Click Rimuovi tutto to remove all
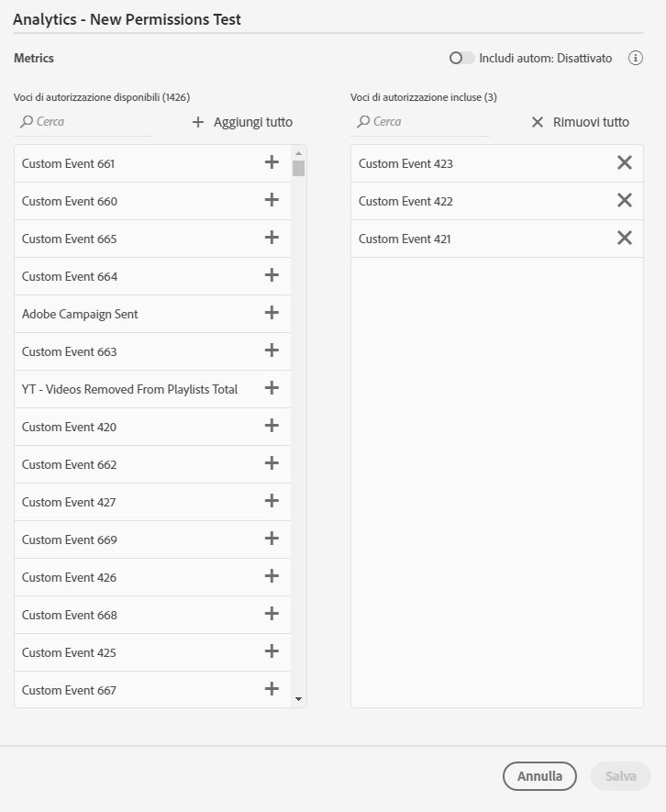Screen dimensions: 666x812 pos(580,122)
